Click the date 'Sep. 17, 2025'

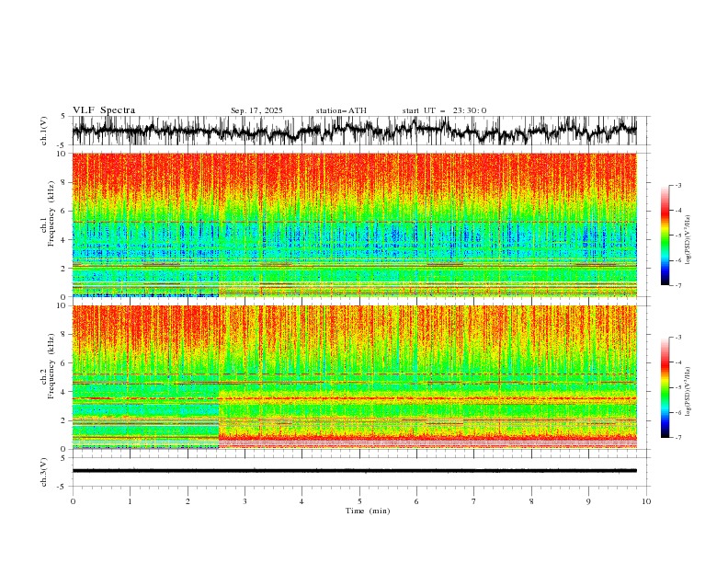[256, 110]
